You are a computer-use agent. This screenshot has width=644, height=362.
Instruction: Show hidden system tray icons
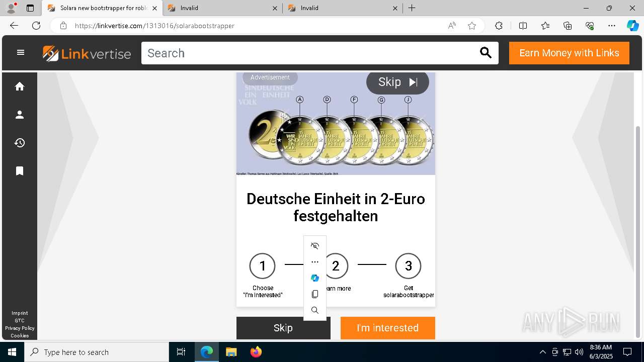pyautogui.click(x=542, y=352)
